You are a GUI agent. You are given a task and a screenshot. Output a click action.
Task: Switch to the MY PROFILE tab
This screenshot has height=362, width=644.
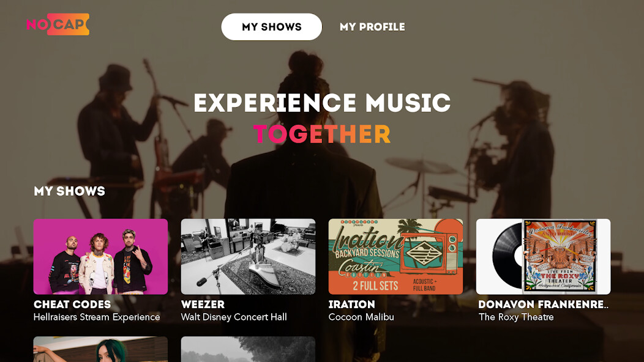(x=372, y=27)
